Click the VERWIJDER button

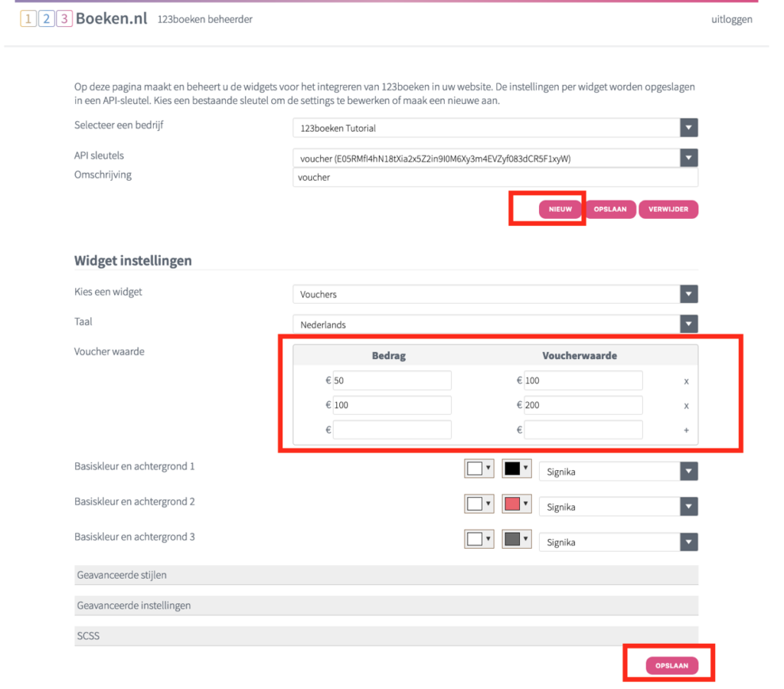click(x=668, y=209)
